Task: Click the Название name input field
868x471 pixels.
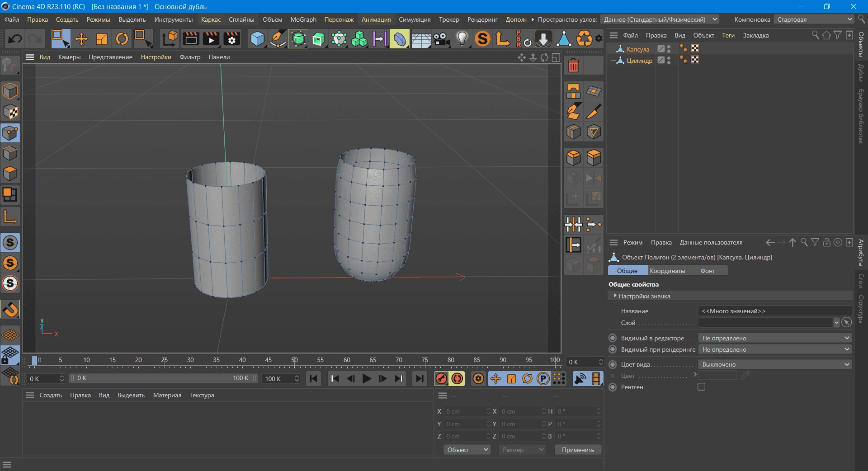Action: [775, 311]
